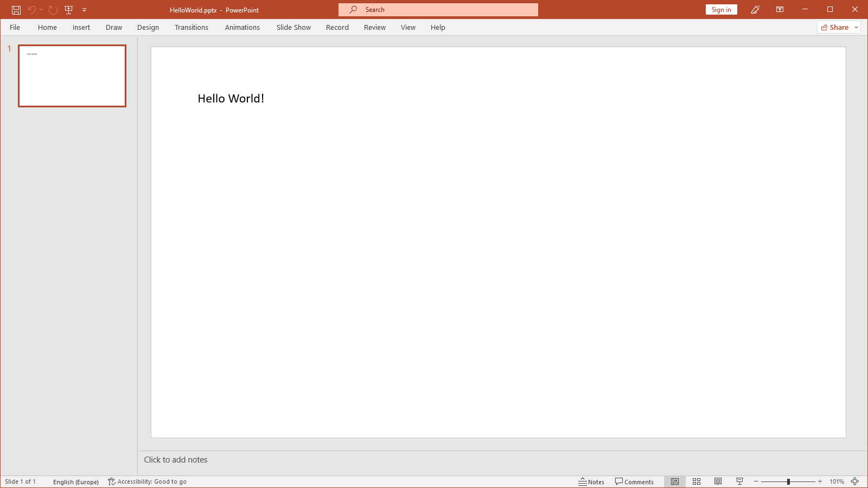Click the Sign in button
The height and width of the screenshot is (488, 868).
pyautogui.click(x=721, y=10)
